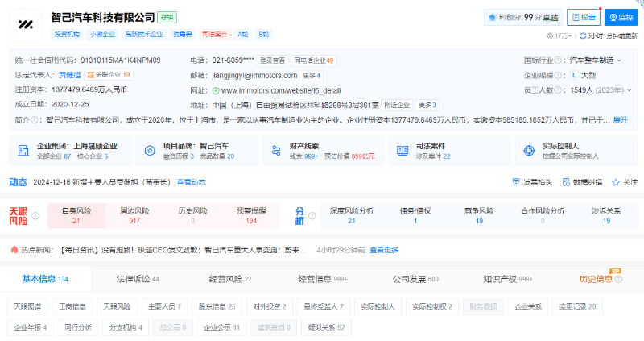Switch to the 公司发展 600 tab
This screenshot has height=341, width=644.
coord(415,279)
